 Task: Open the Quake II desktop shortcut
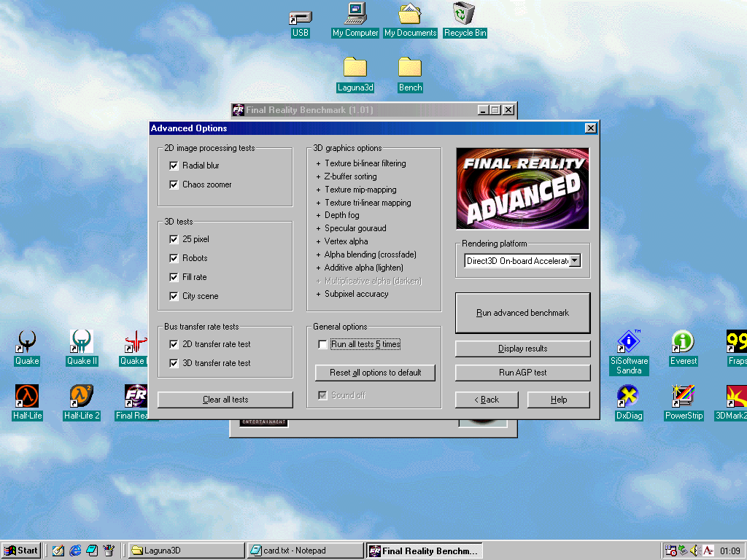pyautogui.click(x=82, y=342)
